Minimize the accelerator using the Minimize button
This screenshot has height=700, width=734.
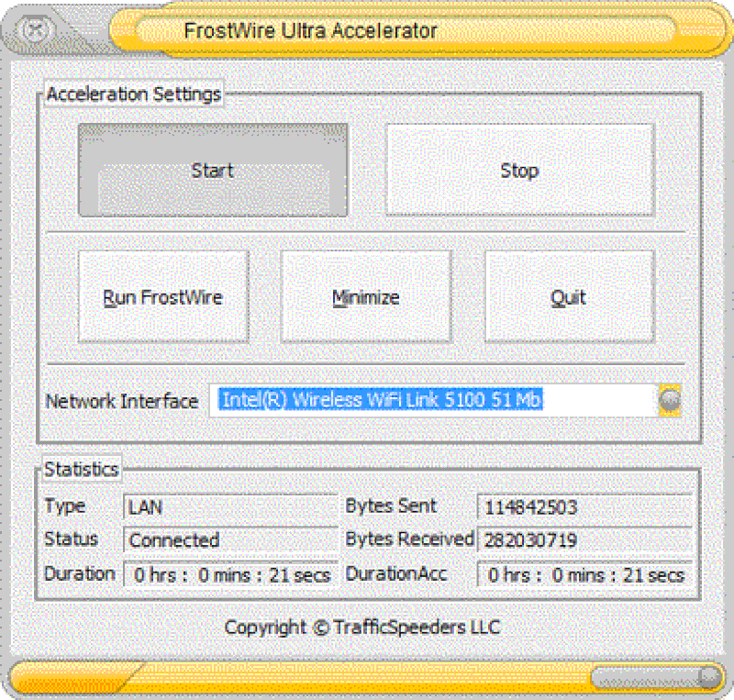(x=365, y=295)
